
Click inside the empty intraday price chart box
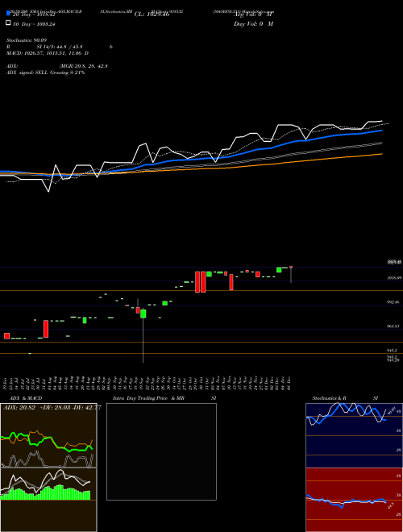click(x=161, y=451)
